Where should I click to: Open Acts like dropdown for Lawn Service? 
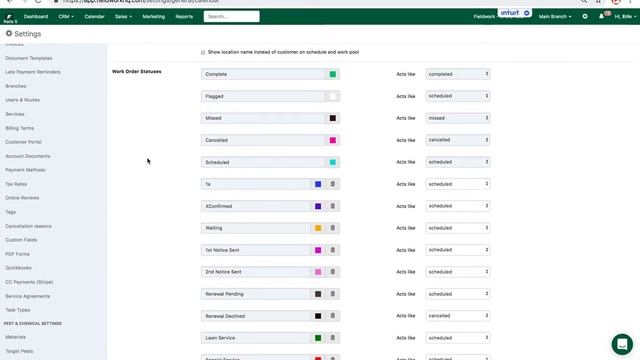458,338
